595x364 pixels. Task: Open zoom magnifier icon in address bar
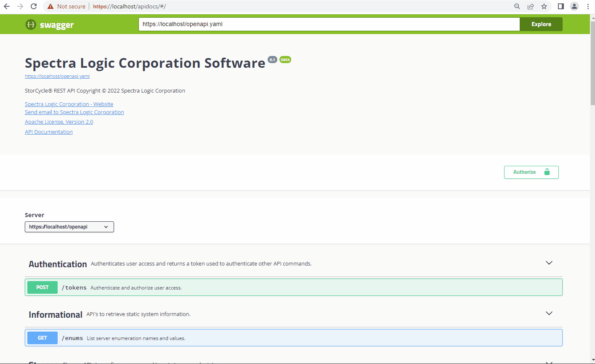click(517, 6)
